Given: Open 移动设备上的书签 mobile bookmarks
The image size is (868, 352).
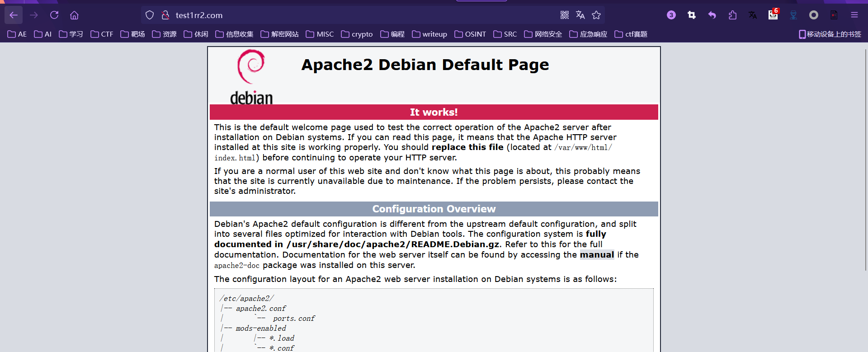Looking at the screenshot, I should click(x=830, y=34).
